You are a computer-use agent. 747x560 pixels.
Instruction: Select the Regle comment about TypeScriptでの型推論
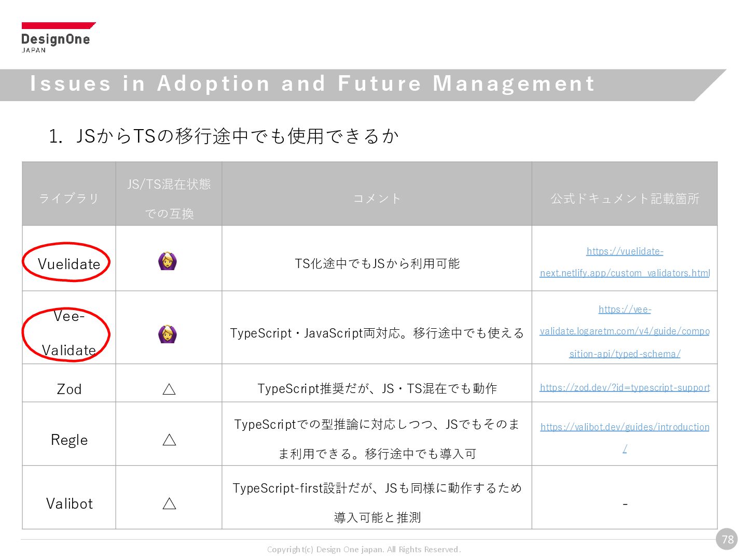pyautogui.click(x=377, y=439)
